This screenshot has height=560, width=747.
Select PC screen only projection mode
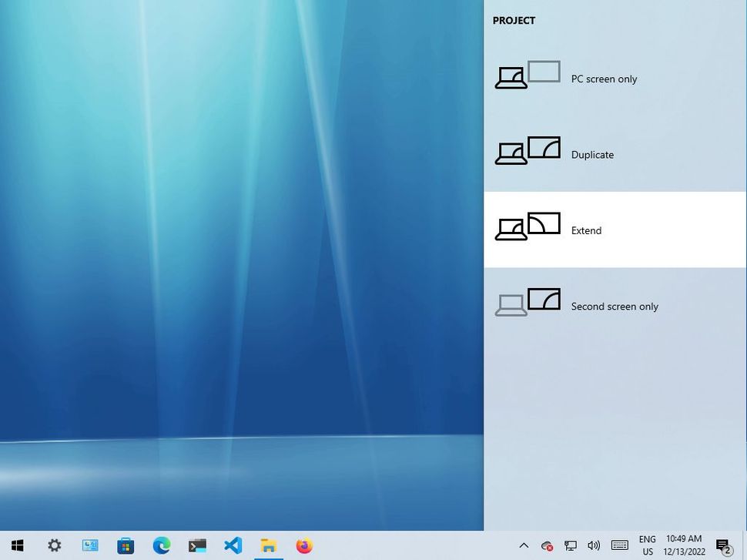[x=615, y=78]
